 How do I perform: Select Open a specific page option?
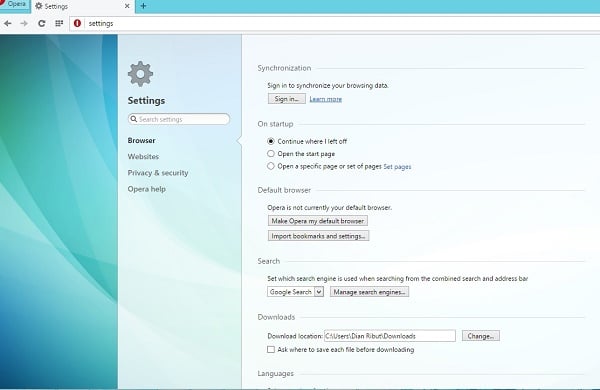pos(271,166)
